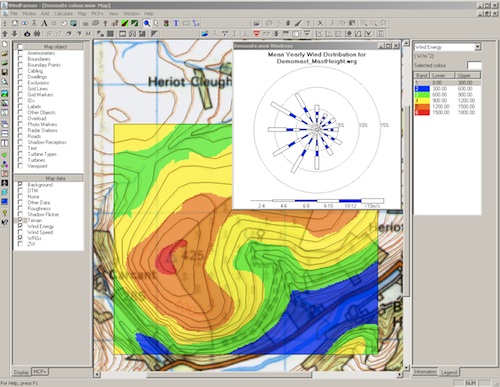Click the lightbulb tip sidebar icon
This screenshot has height=387, width=500.
pyautogui.click(x=5, y=213)
